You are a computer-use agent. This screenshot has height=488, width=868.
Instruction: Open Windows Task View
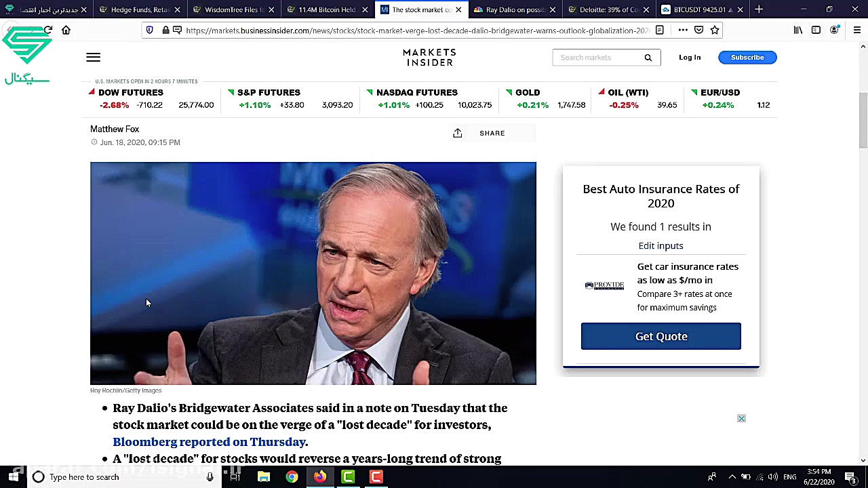click(x=235, y=476)
